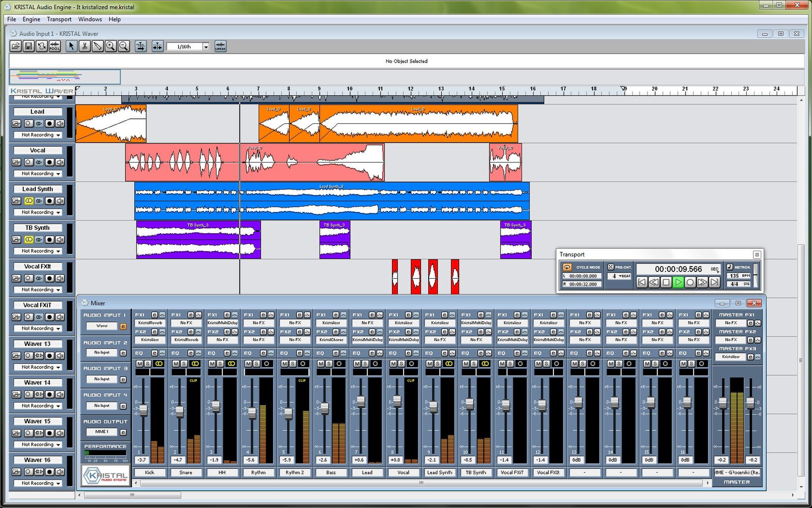Viewport: 812px width, 508px height.
Task: Mute the Bass mixer channel
Action: (x=321, y=363)
